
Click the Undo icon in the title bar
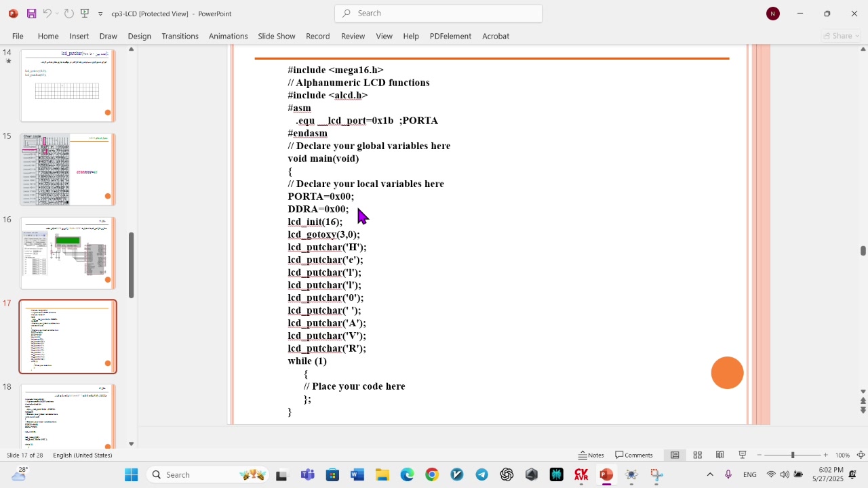[x=47, y=14]
